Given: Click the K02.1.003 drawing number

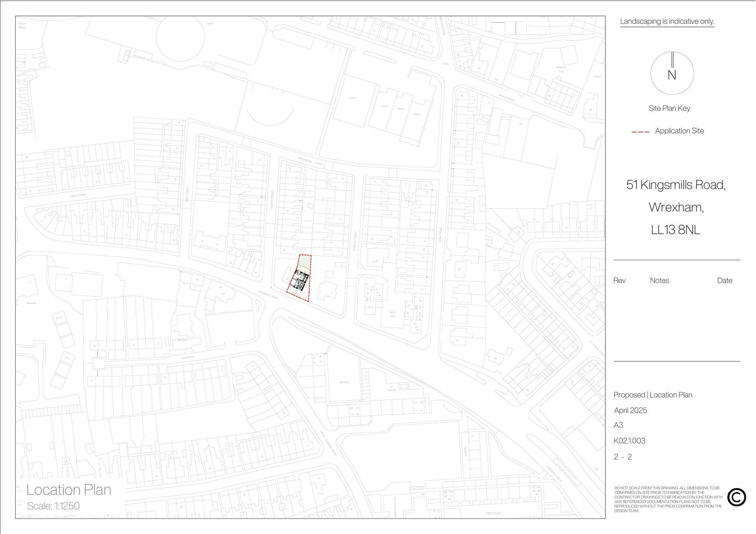Looking at the screenshot, I should (629, 441).
